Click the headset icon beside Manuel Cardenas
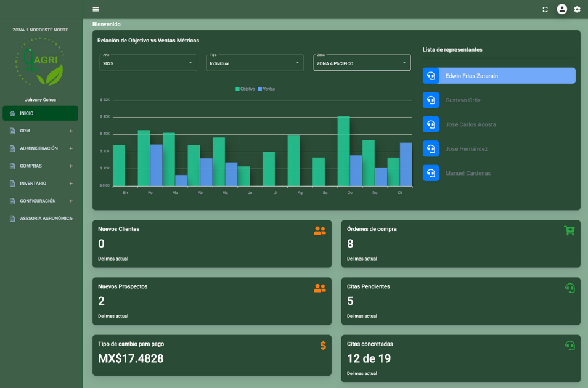 pyautogui.click(x=431, y=172)
